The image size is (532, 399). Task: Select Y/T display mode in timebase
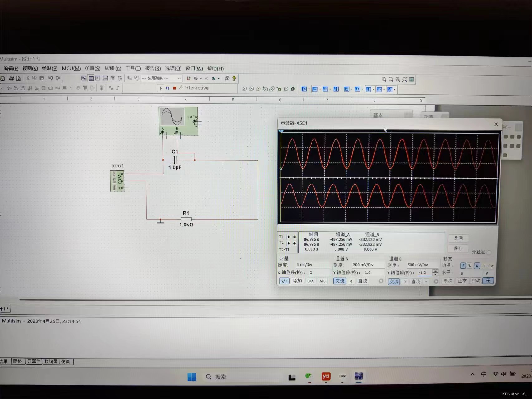pyautogui.click(x=284, y=281)
